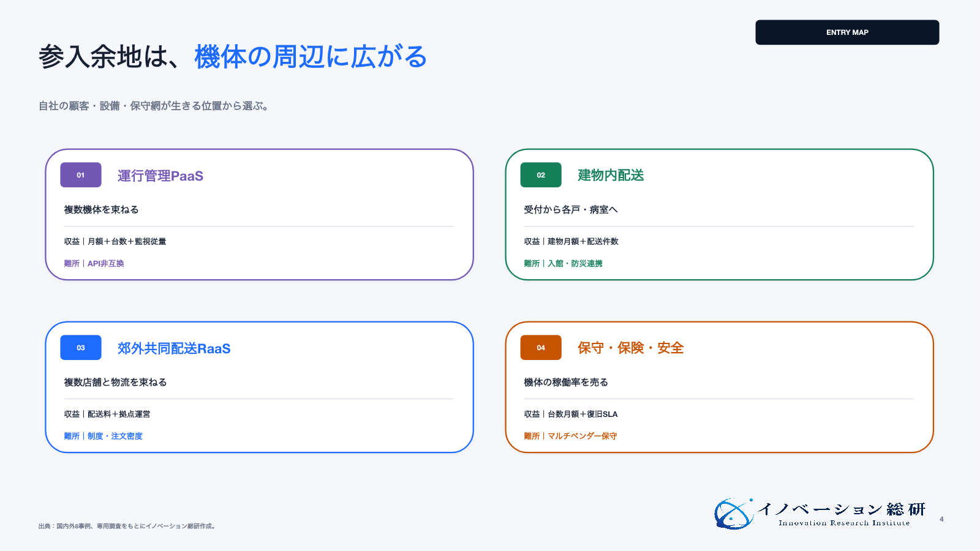Select the 02 number badge
Screen dimensions: 980x551
coord(541,175)
